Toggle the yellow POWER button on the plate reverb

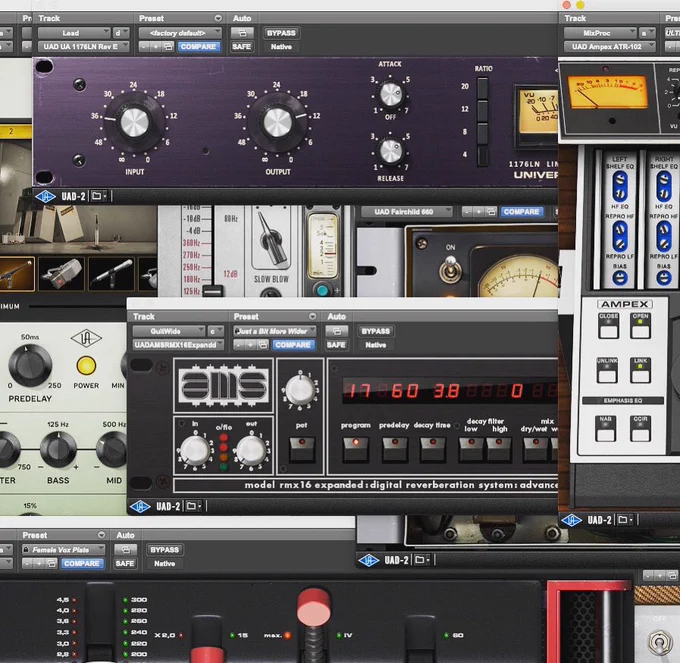click(86, 366)
